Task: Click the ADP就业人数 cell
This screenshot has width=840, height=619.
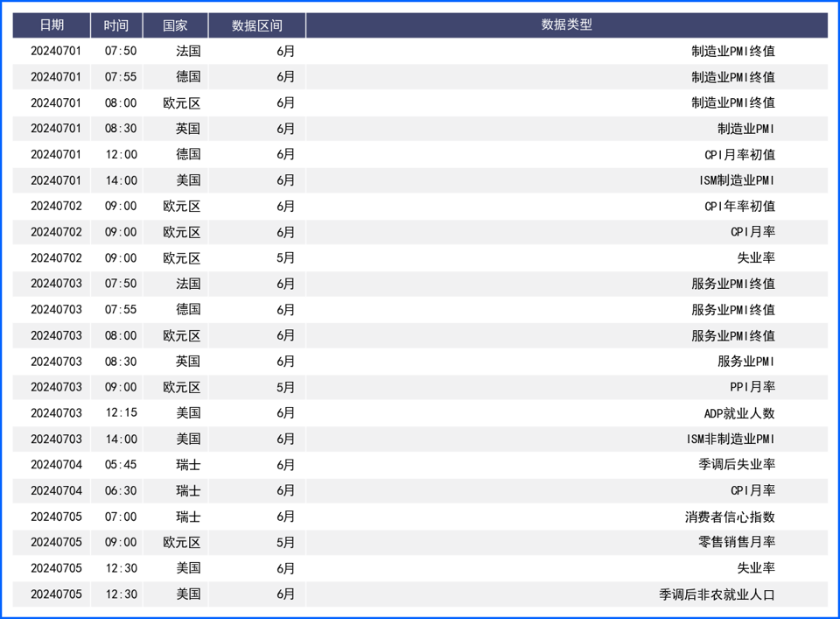Action: click(x=739, y=413)
